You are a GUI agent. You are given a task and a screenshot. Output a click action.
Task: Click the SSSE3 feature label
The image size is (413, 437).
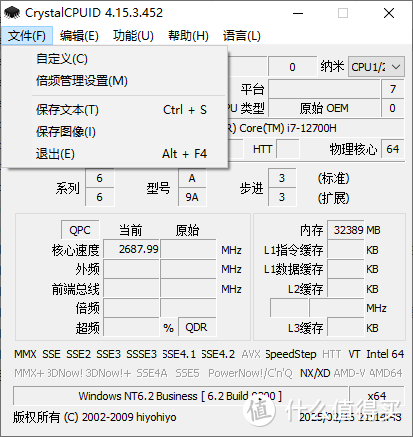tap(141, 354)
